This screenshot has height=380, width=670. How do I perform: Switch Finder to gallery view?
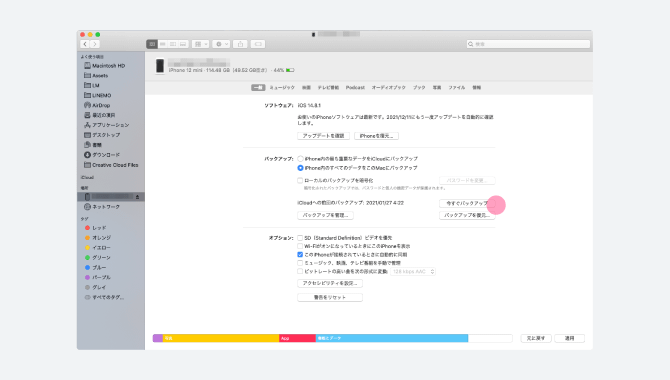pos(183,44)
